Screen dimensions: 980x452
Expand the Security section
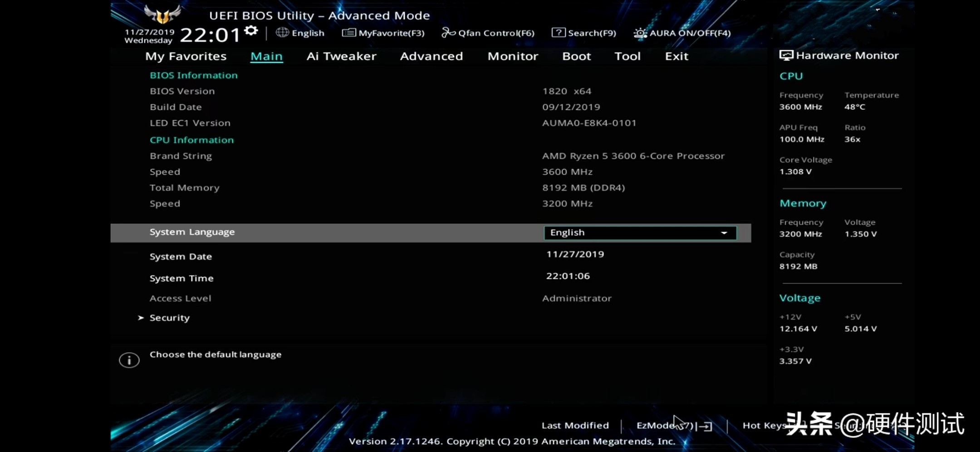point(170,317)
